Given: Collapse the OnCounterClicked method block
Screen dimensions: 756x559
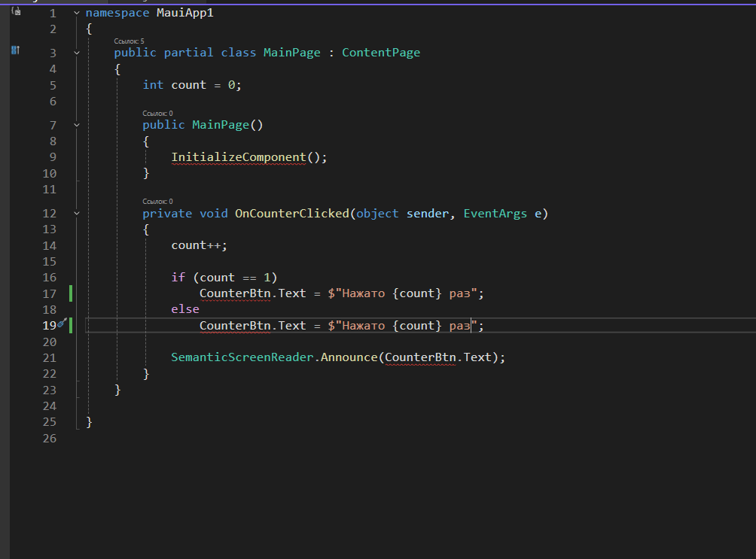Looking at the screenshot, I should tap(77, 213).
